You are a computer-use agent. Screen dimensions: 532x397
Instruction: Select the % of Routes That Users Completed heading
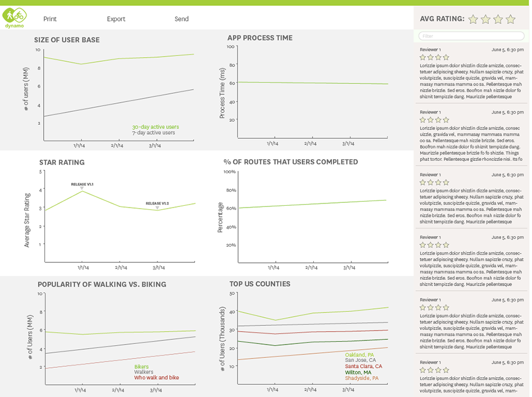click(290, 162)
